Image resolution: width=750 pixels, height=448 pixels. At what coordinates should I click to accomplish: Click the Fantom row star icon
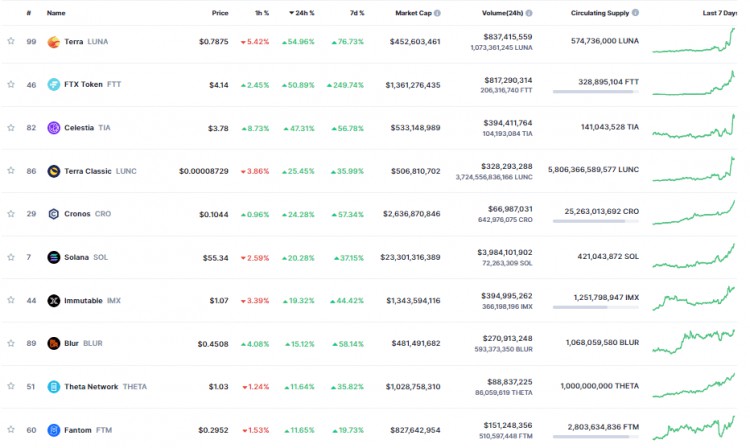click(x=11, y=430)
